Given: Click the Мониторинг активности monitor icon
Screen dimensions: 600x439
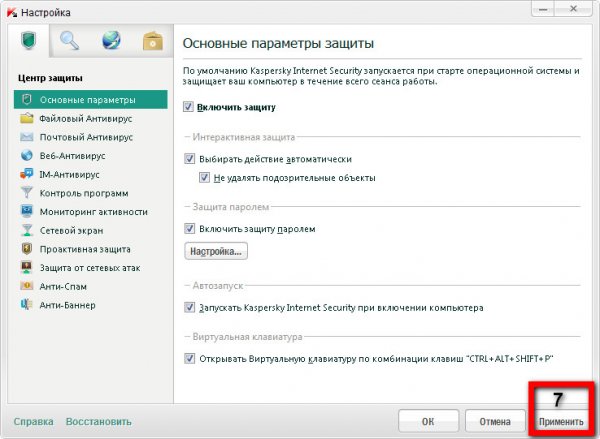Looking at the screenshot, I should (26, 211).
